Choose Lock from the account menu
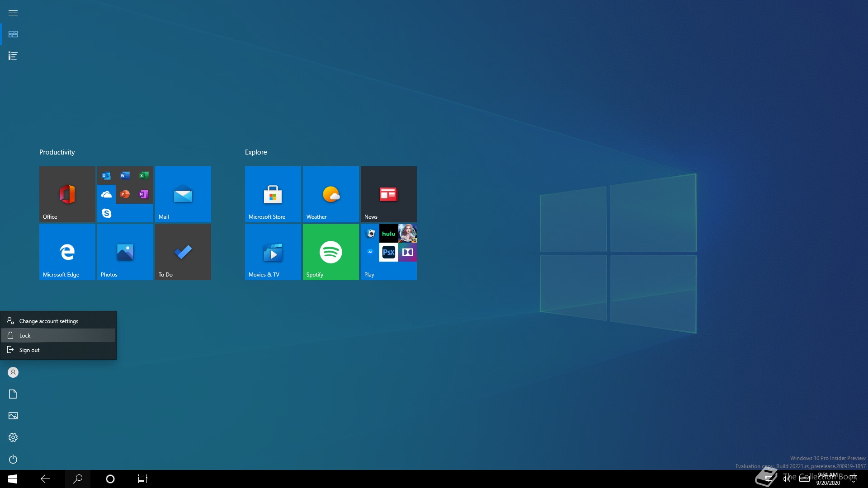868x488 pixels. 58,336
